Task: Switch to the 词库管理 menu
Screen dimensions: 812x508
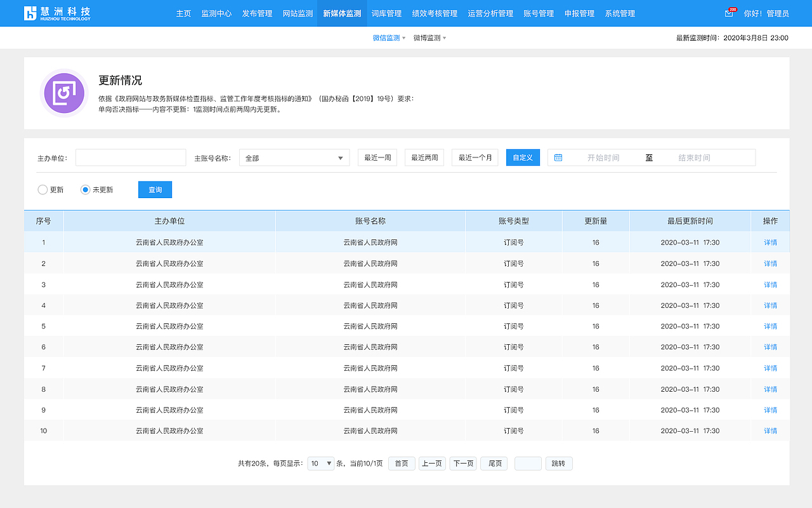Action: 386,13
